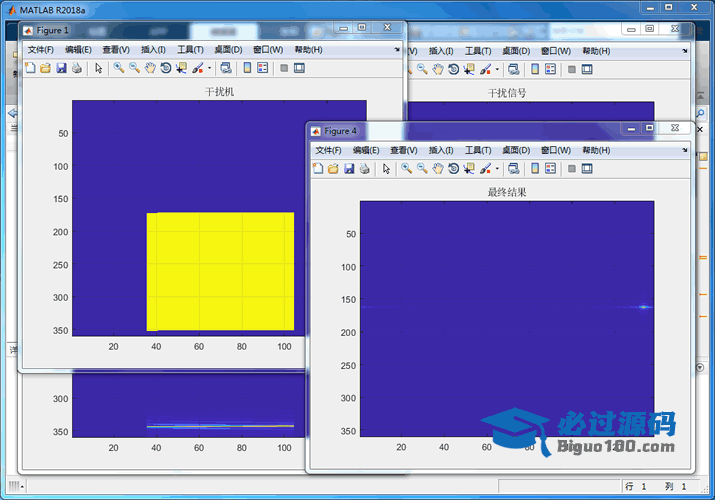Image resolution: width=715 pixels, height=500 pixels.
Task: Enable the Pan hand tool in Figure 4
Action: coord(438,168)
